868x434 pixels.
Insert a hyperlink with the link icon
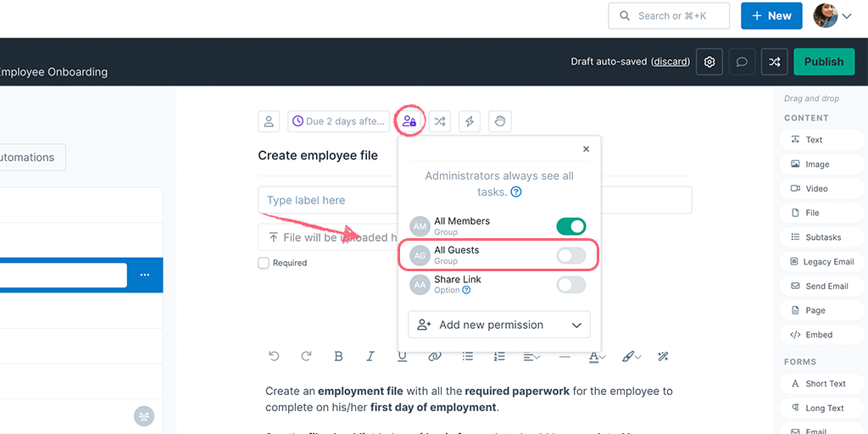pos(435,357)
